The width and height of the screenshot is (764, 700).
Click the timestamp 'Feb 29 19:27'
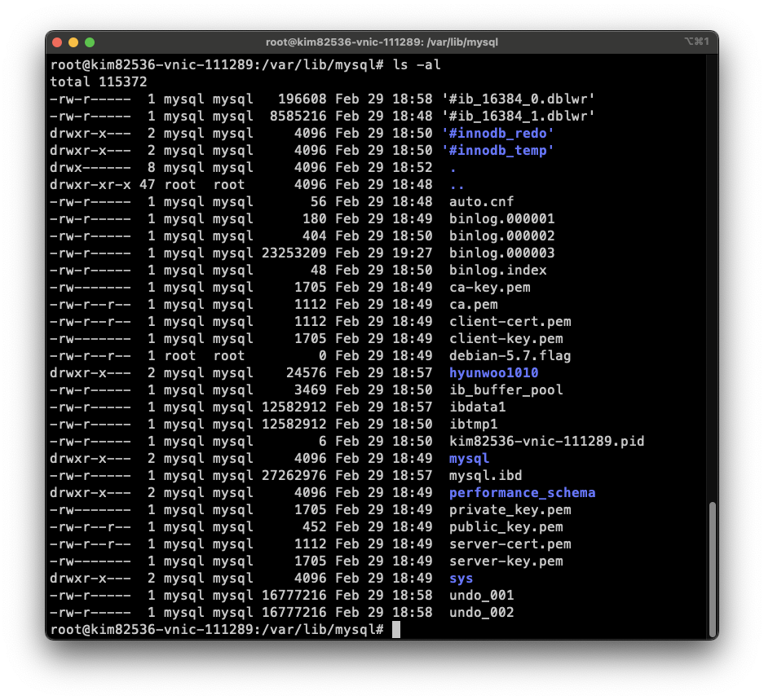383,253
